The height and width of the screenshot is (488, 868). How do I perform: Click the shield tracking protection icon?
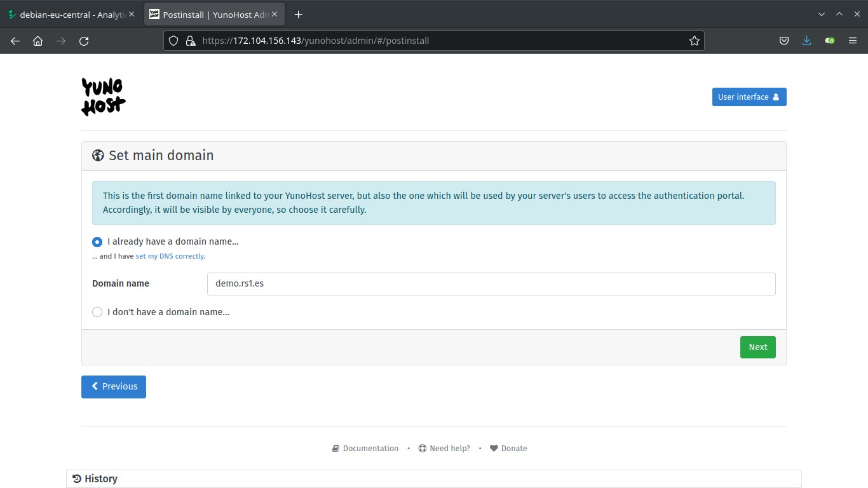pos(173,41)
